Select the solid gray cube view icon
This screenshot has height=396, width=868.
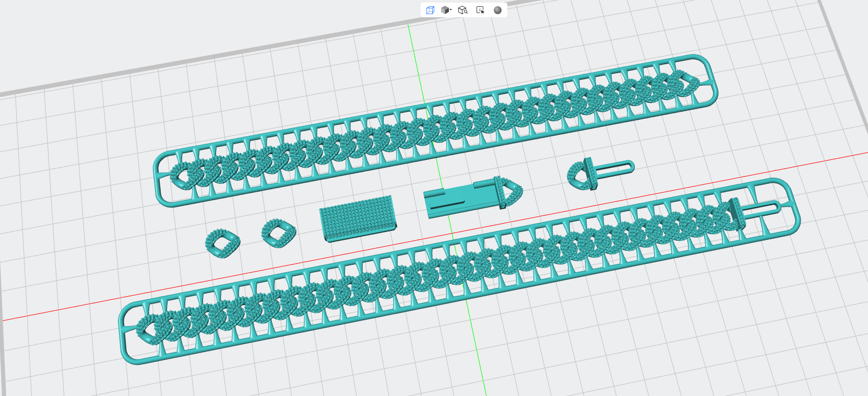(x=445, y=10)
